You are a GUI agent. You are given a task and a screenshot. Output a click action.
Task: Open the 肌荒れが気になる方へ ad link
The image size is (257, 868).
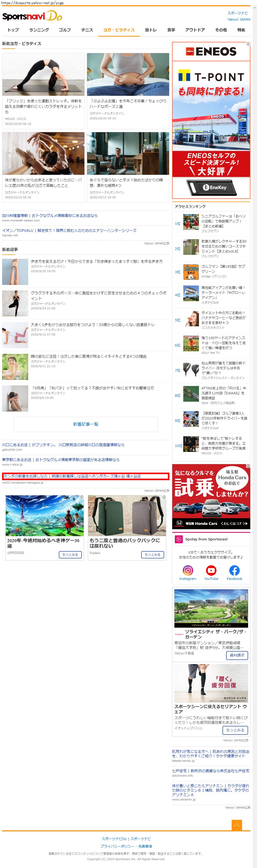click(210, 753)
